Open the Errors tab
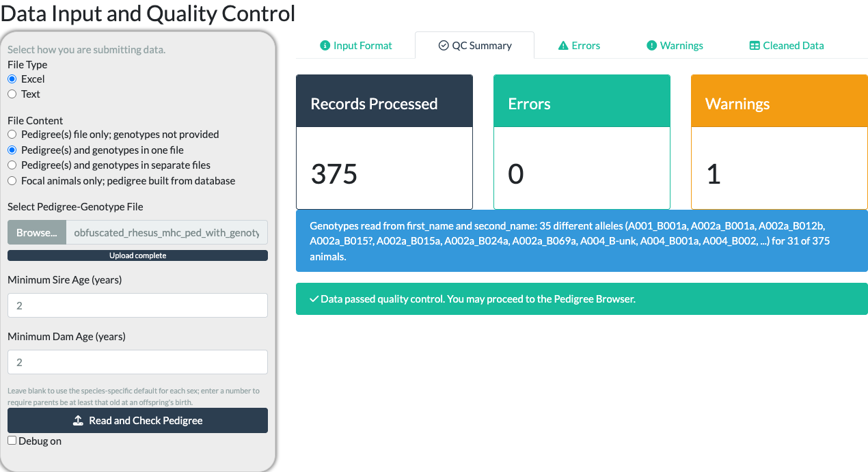 click(x=579, y=46)
